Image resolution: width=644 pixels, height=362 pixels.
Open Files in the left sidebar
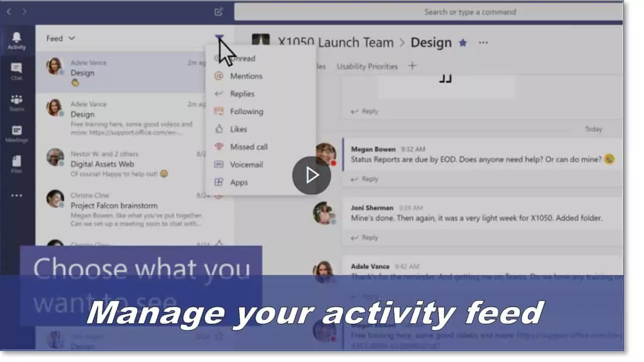point(17,164)
